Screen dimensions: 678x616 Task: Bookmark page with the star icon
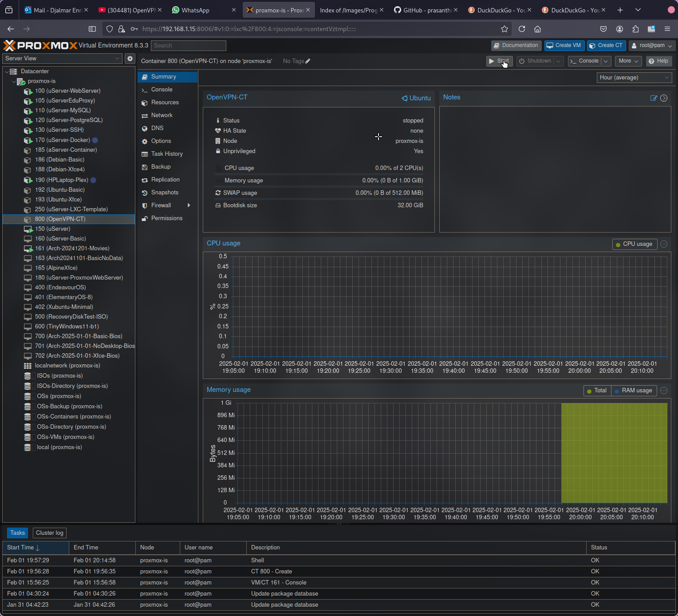[x=505, y=29]
